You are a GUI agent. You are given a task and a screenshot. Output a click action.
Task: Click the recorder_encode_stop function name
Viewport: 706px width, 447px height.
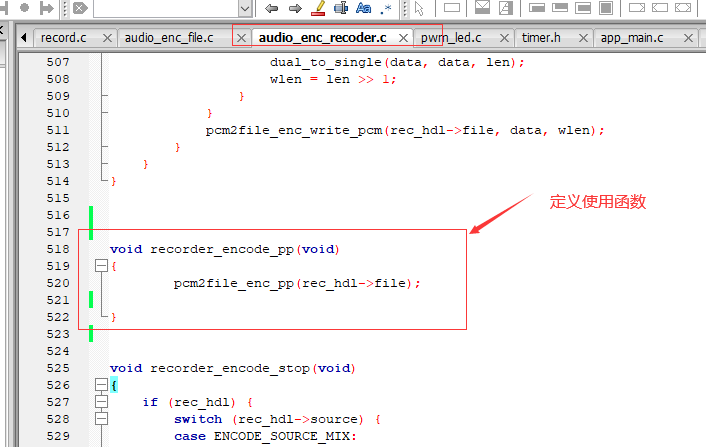pos(230,368)
